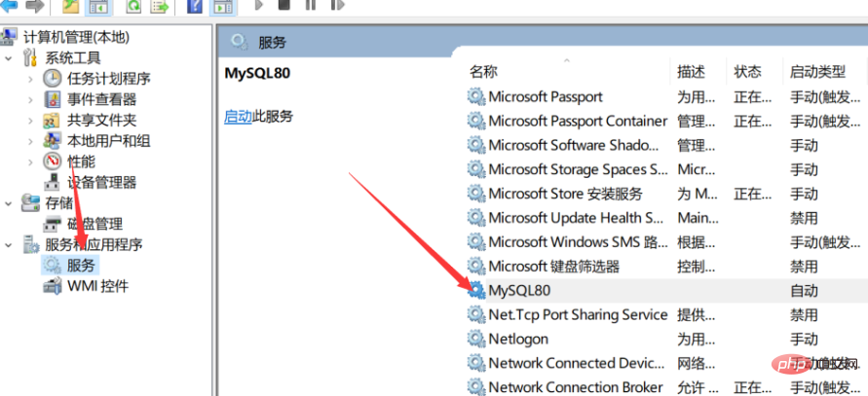Click the blue Back arrow in toolbar
868x396 pixels.
point(9,6)
